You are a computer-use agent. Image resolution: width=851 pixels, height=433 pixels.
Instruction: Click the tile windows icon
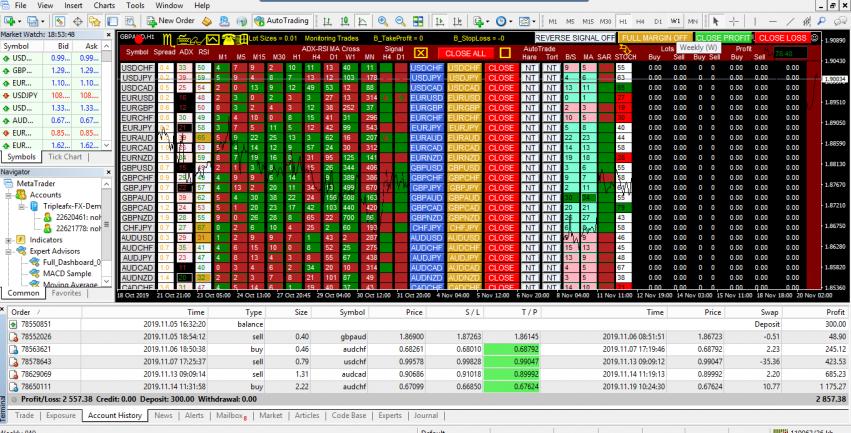[x=418, y=22]
